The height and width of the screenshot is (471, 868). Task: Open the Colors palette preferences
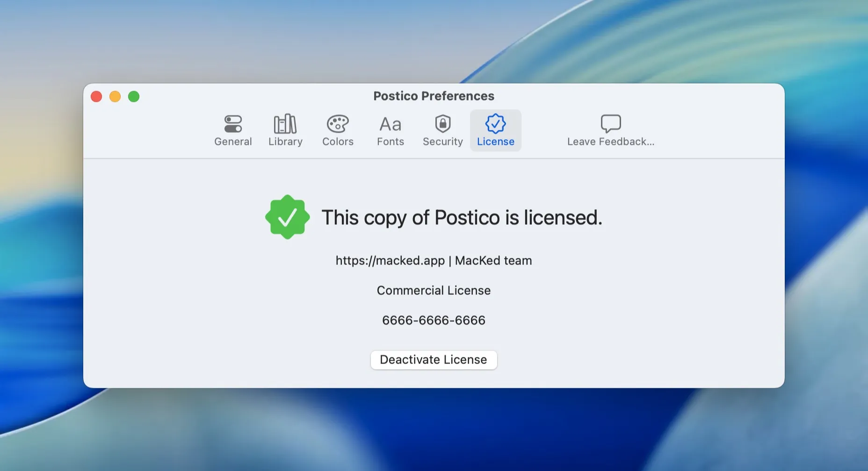338,130
